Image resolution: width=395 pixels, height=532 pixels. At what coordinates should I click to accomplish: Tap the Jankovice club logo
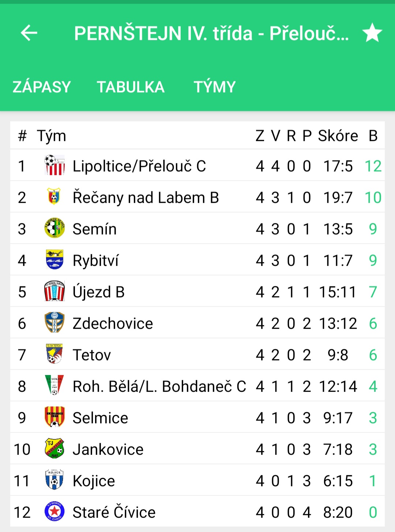point(54,449)
